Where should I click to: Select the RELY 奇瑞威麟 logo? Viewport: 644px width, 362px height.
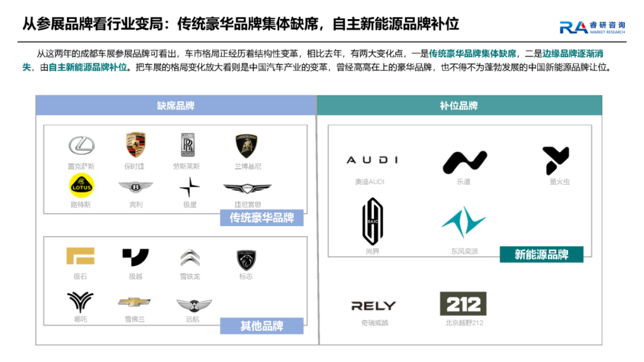pos(373,306)
